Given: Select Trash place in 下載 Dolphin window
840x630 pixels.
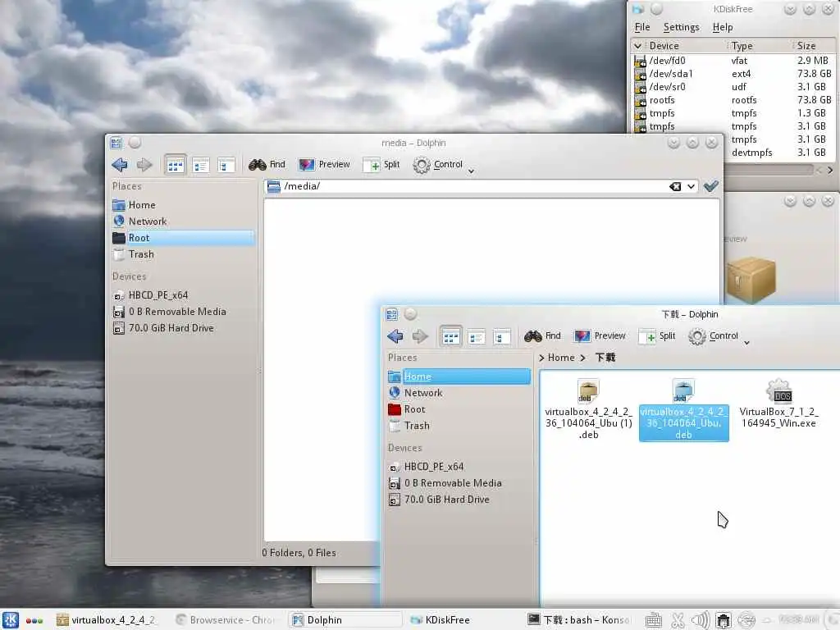Looking at the screenshot, I should point(459,426).
